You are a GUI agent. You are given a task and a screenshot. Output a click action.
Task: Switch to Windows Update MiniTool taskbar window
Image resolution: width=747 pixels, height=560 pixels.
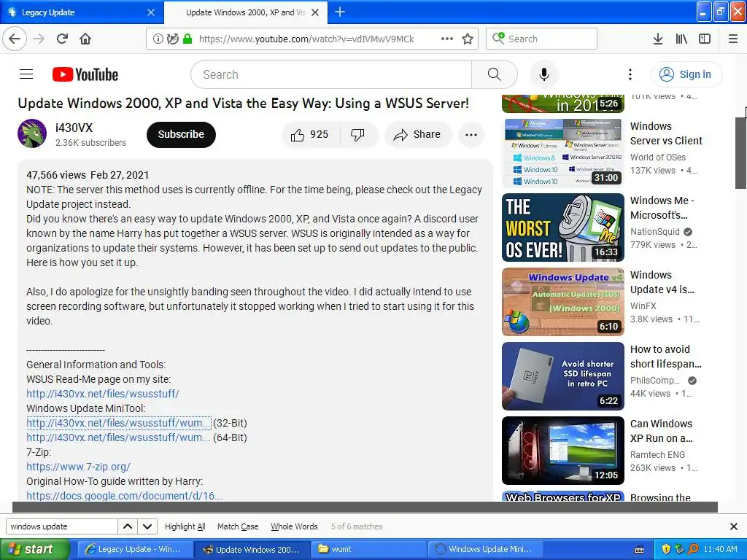click(x=487, y=549)
